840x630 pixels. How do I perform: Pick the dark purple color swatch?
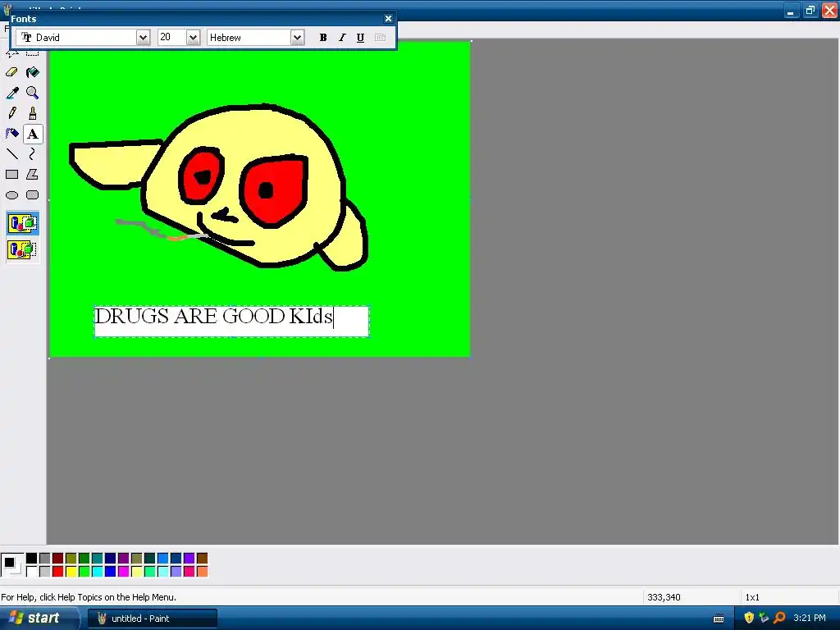coord(124,559)
